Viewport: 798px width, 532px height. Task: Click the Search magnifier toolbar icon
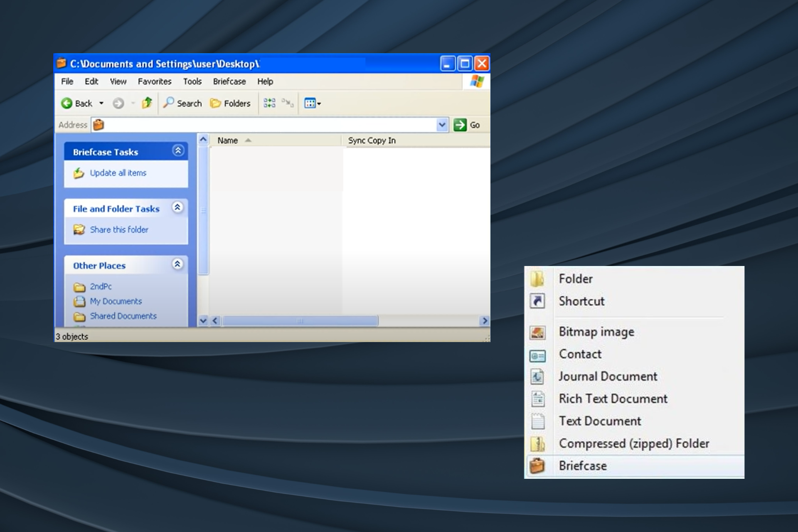(169, 103)
